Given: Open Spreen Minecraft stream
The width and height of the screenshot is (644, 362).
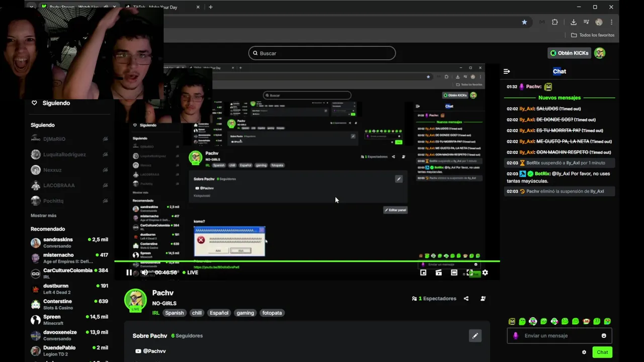Looking at the screenshot, I should point(70,320).
